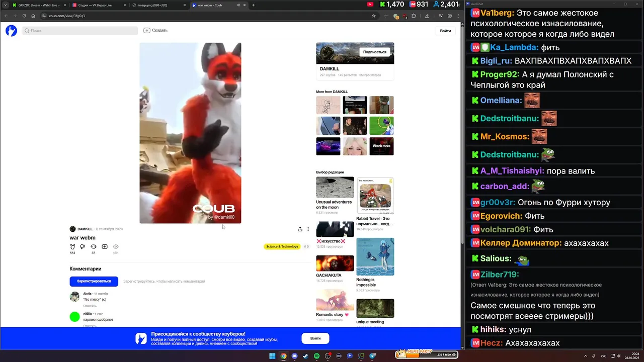The height and width of the screenshot is (362, 644).
Task: Open Spotify from the taskbar
Action: click(x=316, y=356)
